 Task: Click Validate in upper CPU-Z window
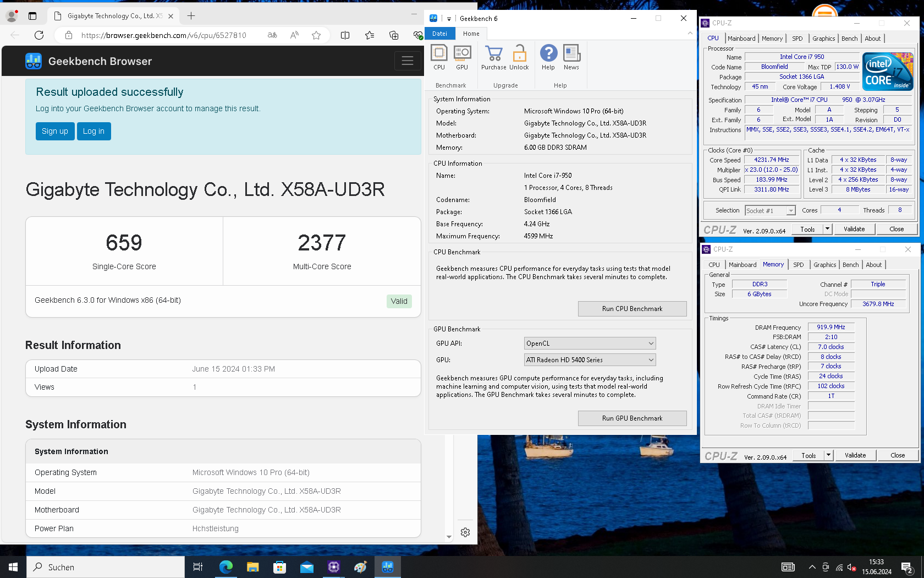point(854,229)
